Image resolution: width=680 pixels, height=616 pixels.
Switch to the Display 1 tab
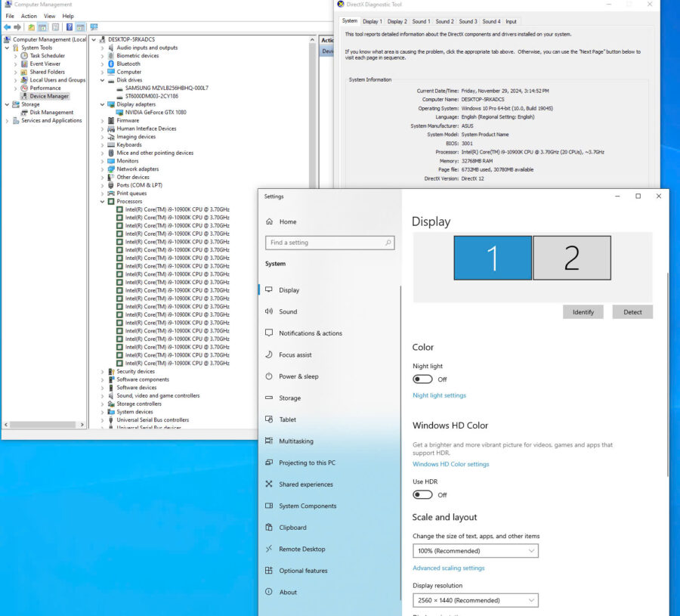[372, 21]
